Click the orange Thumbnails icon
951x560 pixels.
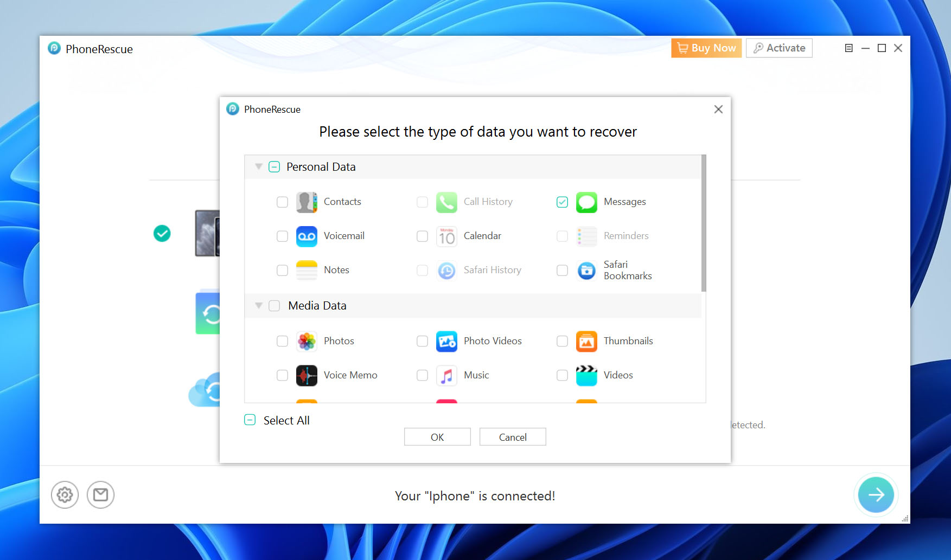coord(586,342)
